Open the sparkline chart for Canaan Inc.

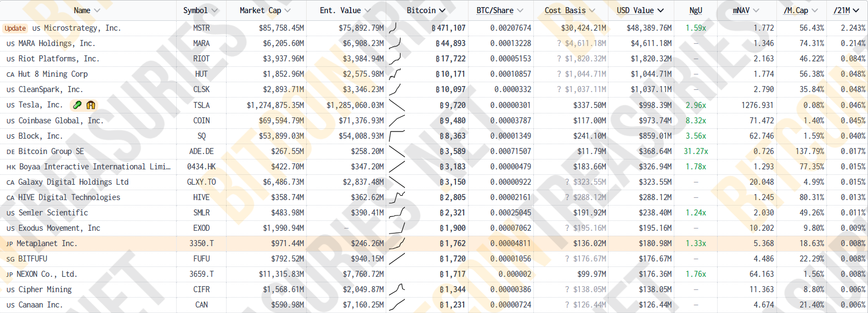(396, 305)
